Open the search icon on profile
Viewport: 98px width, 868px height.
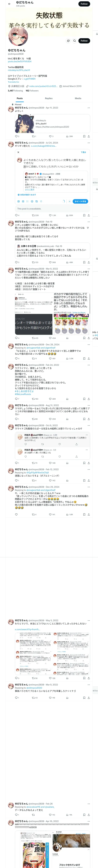point(75,41)
